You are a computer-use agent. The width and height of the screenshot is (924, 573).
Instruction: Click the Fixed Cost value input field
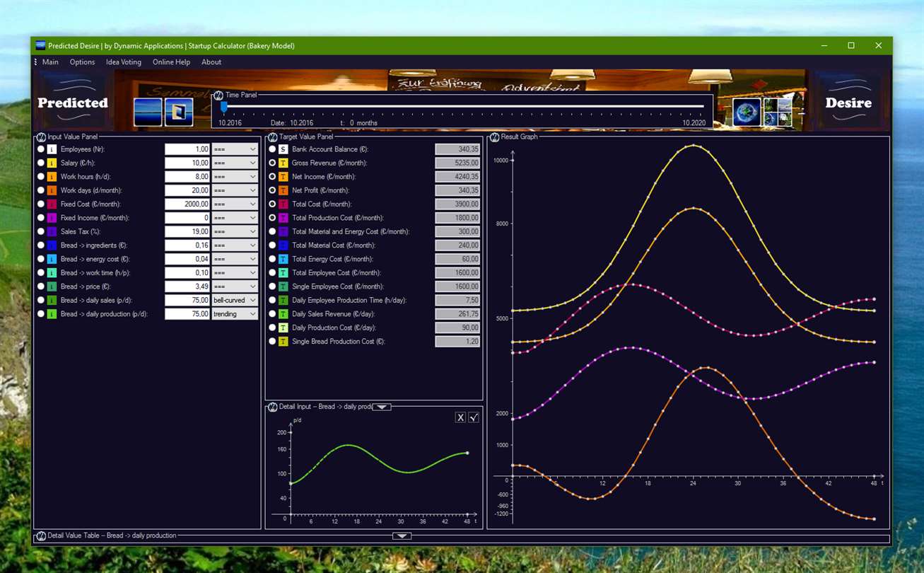[x=187, y=204]
